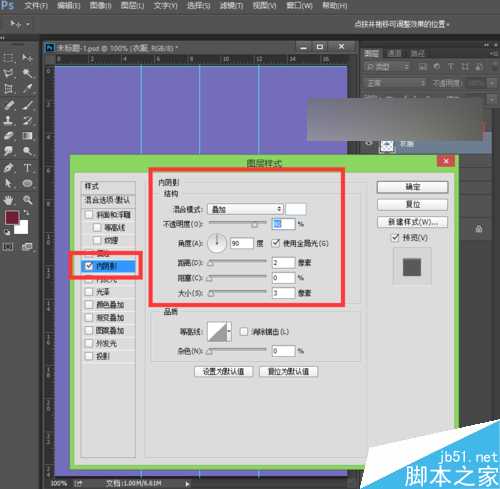
Task: Toggle the 内阴影 (Inner Shadow) checkbox
Action: (x=89, y=266)
